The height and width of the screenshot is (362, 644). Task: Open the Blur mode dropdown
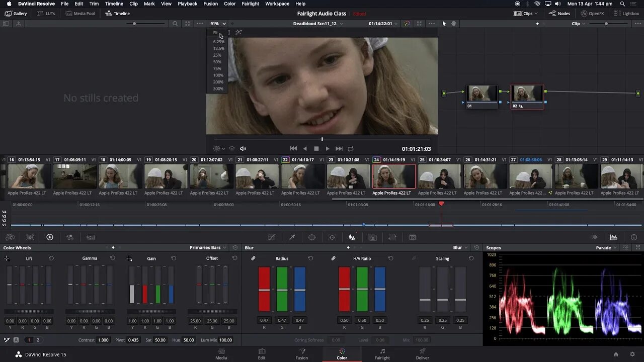(461, 247)
